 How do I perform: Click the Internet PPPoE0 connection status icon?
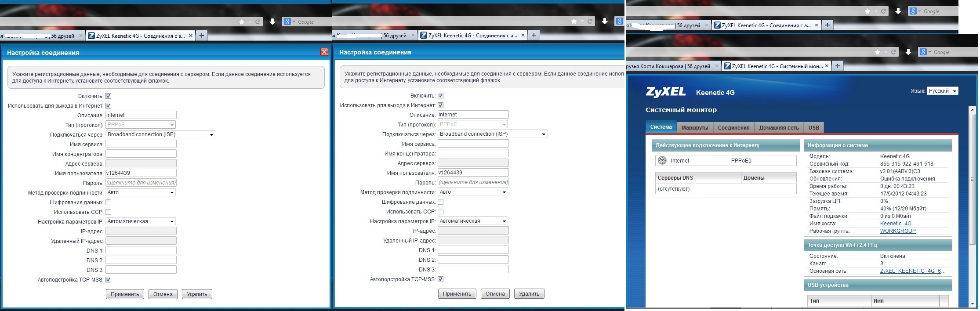pos(662,161)
